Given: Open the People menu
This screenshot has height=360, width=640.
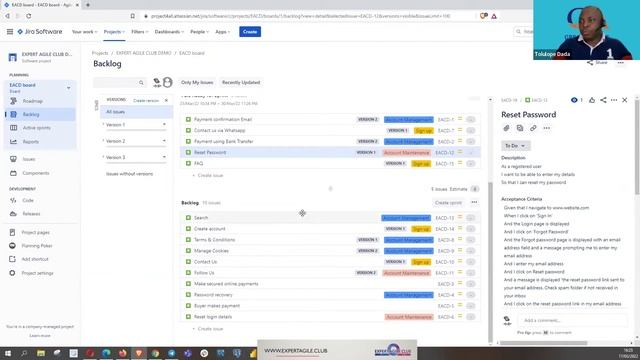Looking at the screenshot, I should click(199, 32).
